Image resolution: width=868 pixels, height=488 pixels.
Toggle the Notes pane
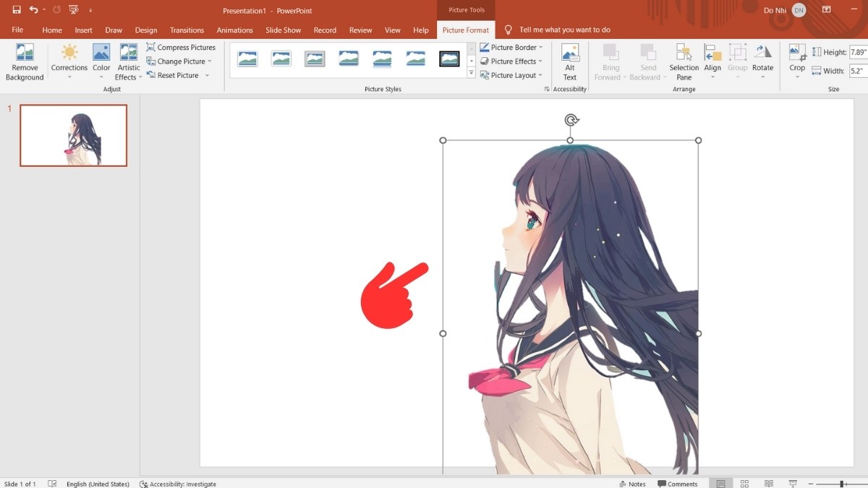(x=632, y=484)
